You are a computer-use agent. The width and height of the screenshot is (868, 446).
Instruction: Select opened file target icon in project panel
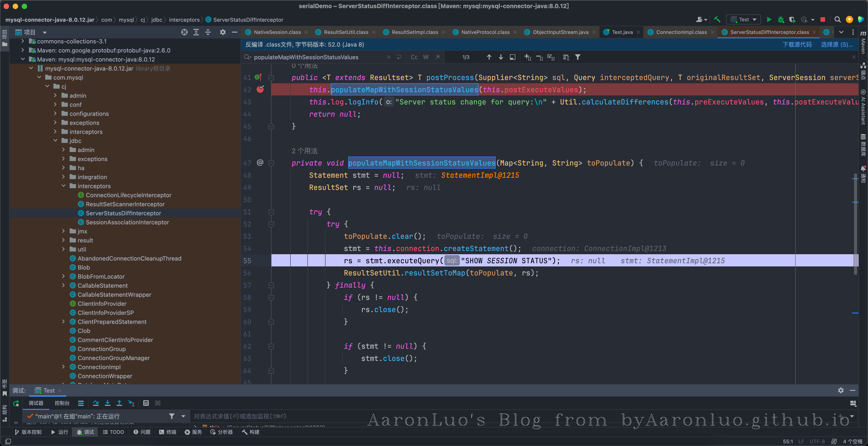pyautogui.click(x=184, y=32)
